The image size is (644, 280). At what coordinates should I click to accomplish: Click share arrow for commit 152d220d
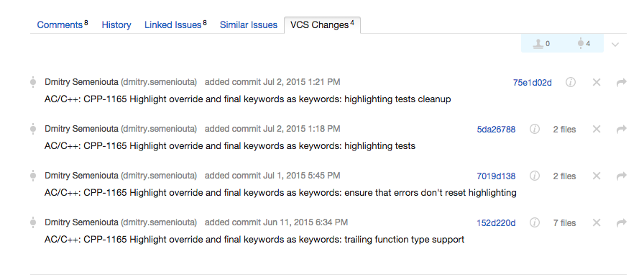pos(622,223)
